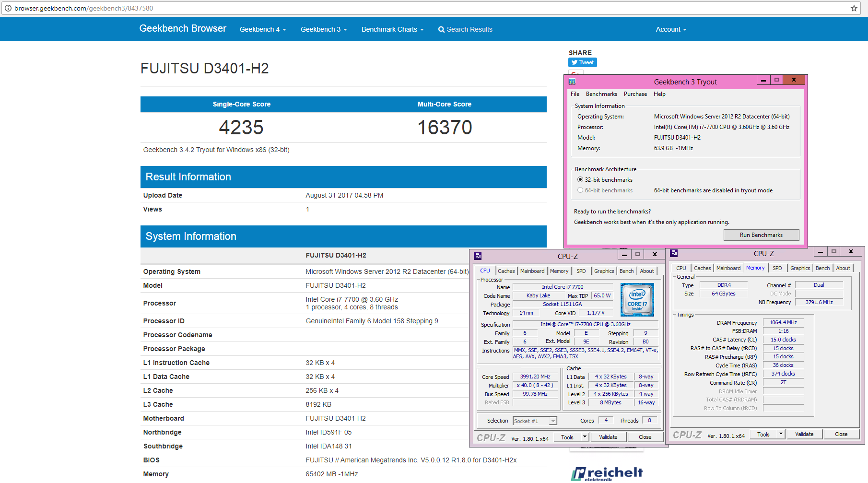
Task: Click the FUJITSU D3401-H2 page heading
Action: (204, 69)
